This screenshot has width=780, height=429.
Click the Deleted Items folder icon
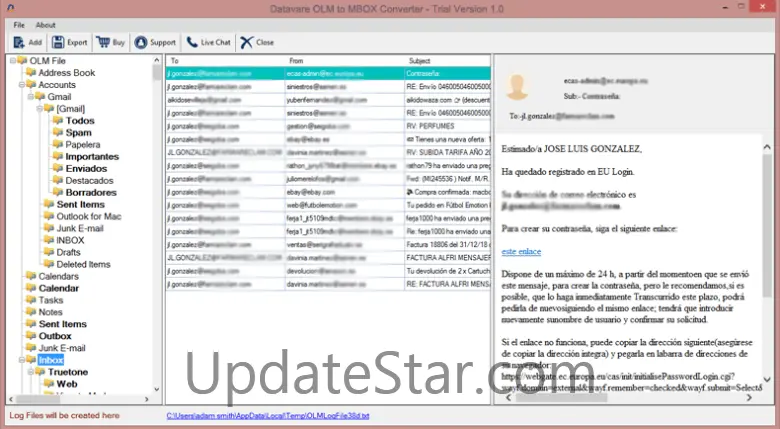point(49,264)
